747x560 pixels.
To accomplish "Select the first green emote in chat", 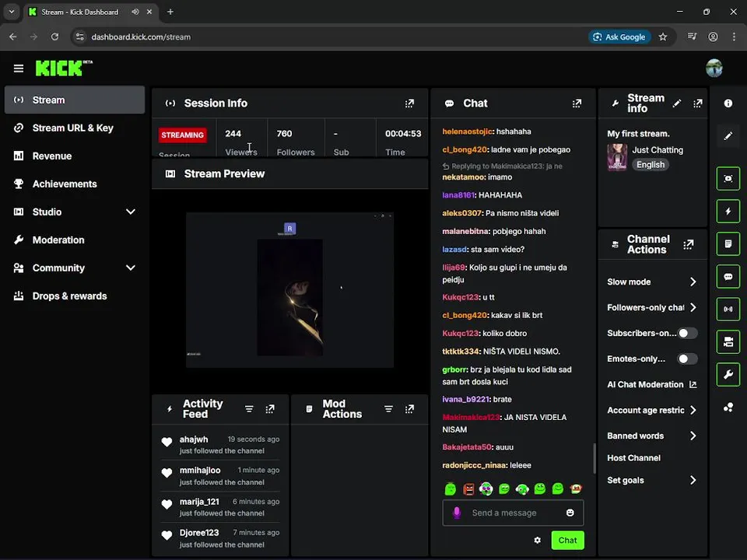I will coord(451,488).
